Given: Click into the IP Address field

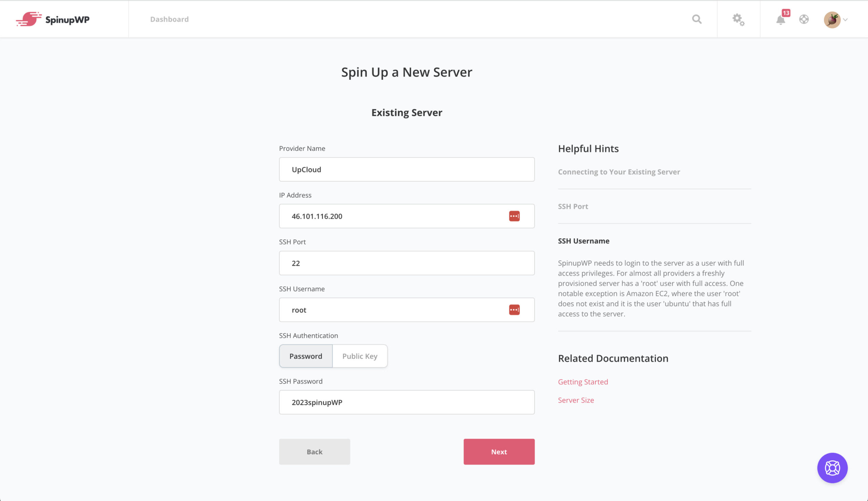Looking at the screenshot, I should [407, 216].
